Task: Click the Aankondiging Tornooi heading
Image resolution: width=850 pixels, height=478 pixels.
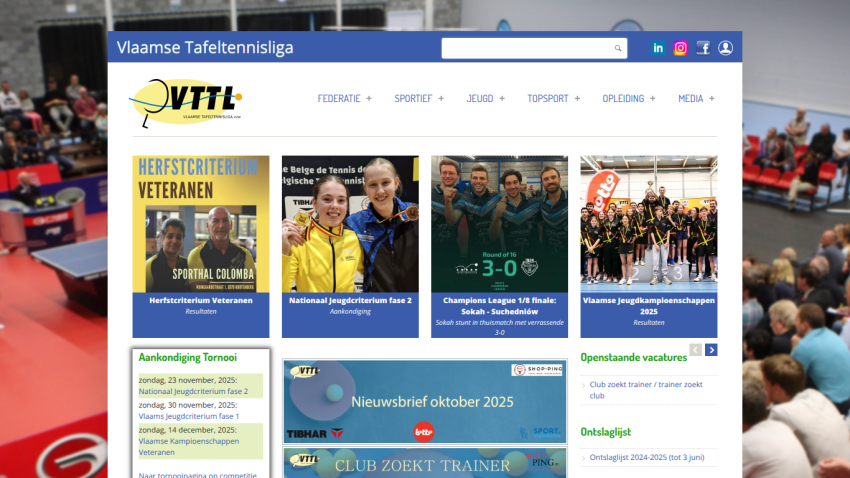Action: [x=188, y=358]
